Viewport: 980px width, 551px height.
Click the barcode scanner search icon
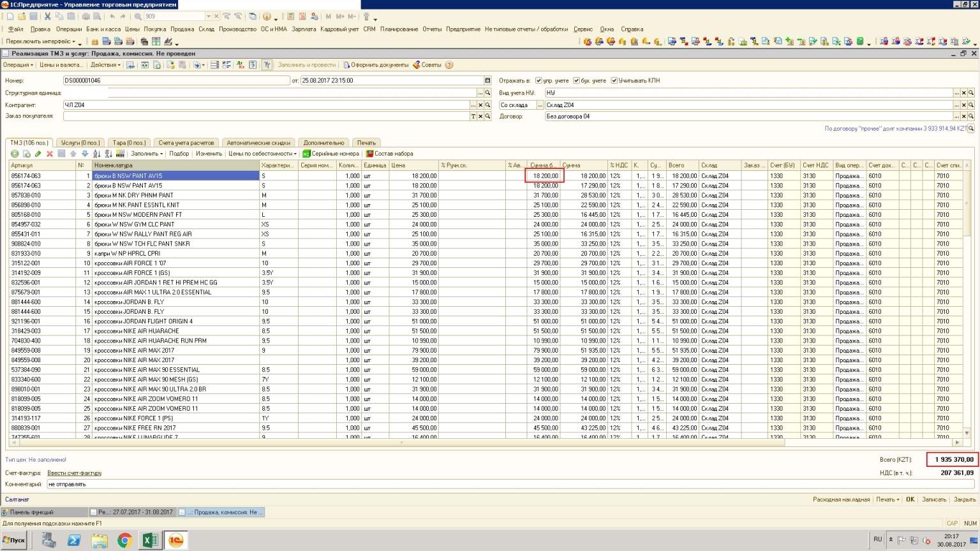120,154
